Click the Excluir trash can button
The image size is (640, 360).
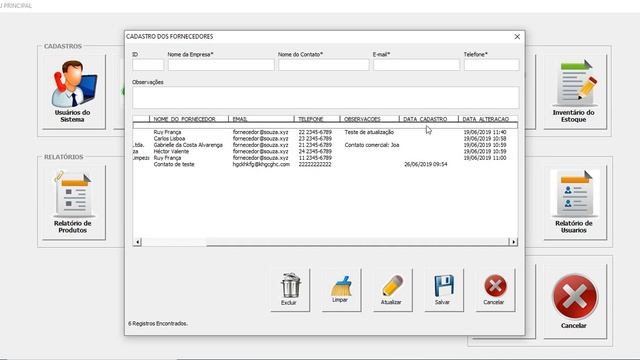tap(290, 290)
